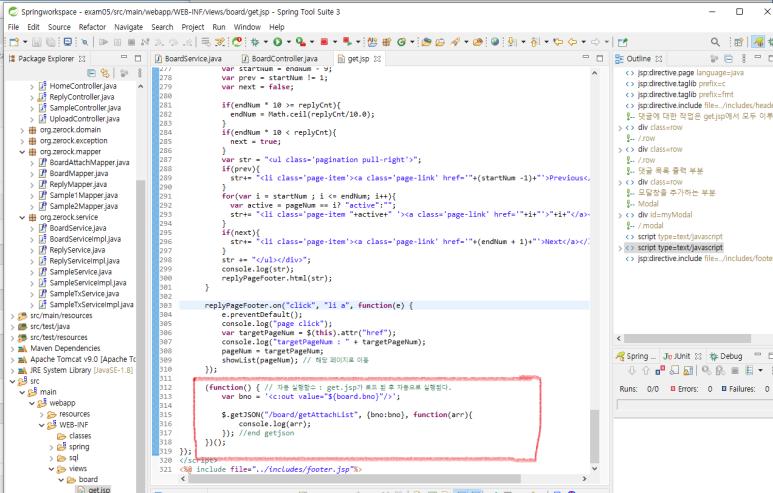This screenshot has width=773, height=493.
Task: Click the editor horizontal scrollbar
Action: click(x=354, y=479)
